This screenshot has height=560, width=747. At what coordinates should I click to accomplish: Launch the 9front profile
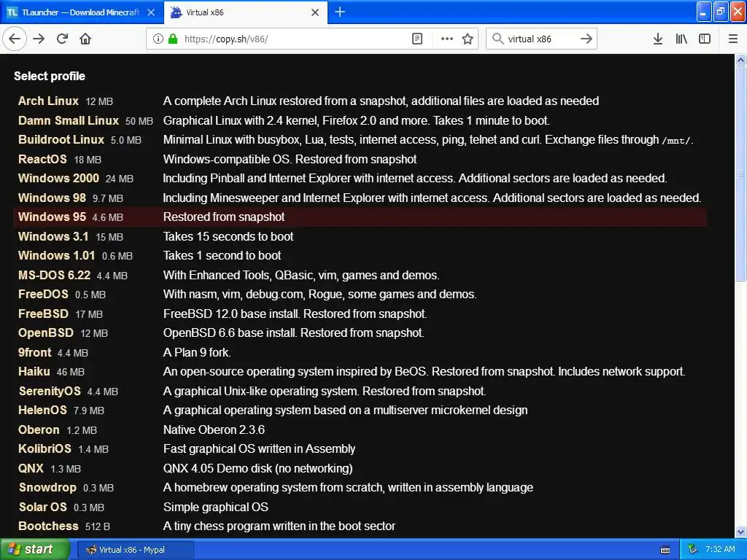[35, 352]
